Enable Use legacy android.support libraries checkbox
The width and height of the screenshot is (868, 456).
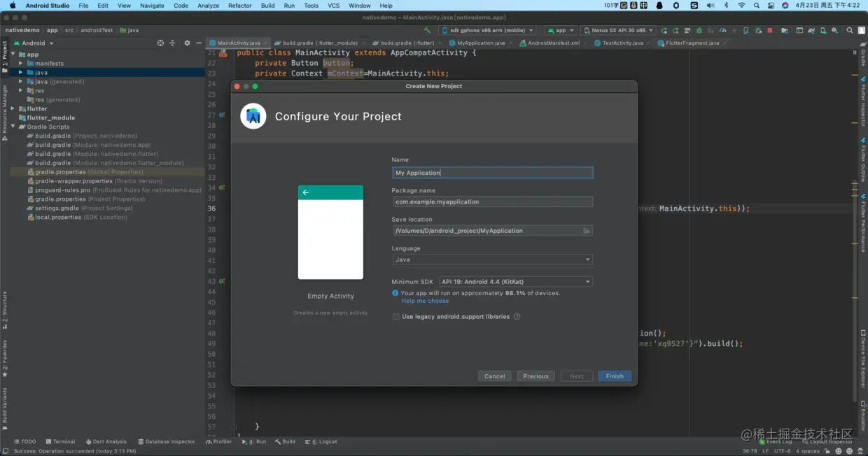[x=396, y=317]
